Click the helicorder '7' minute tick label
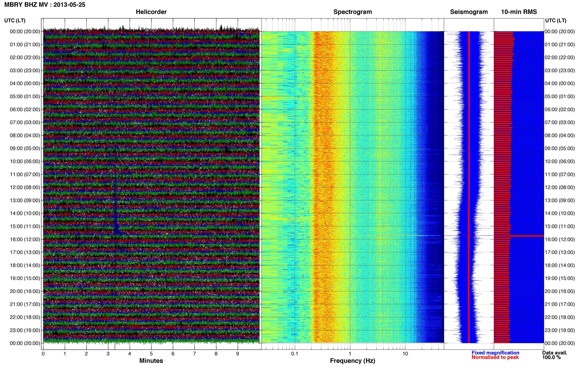588x368 pixels. click(195, 354)
